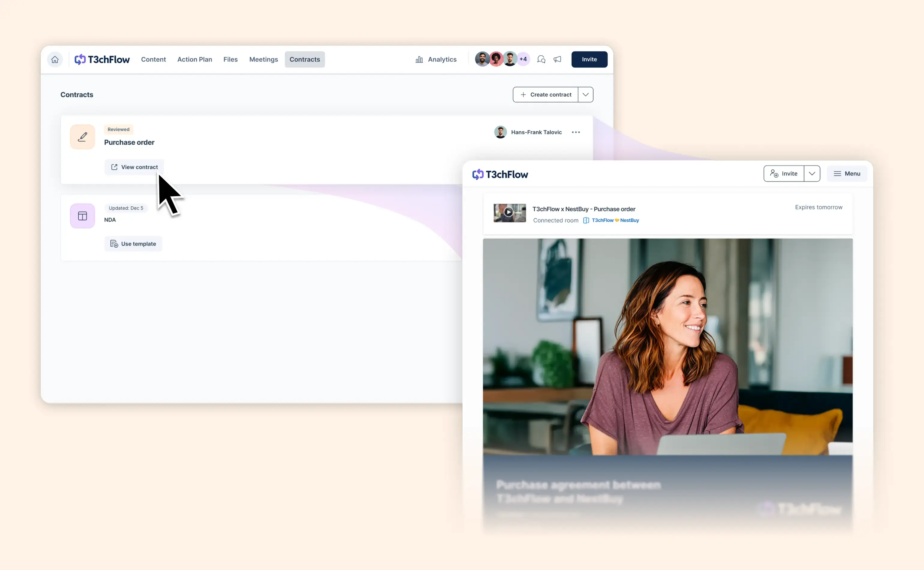Screen dimensions: 924x570
Task: Expand the Create contract dropdown arrow
Action: click(585, 94)
